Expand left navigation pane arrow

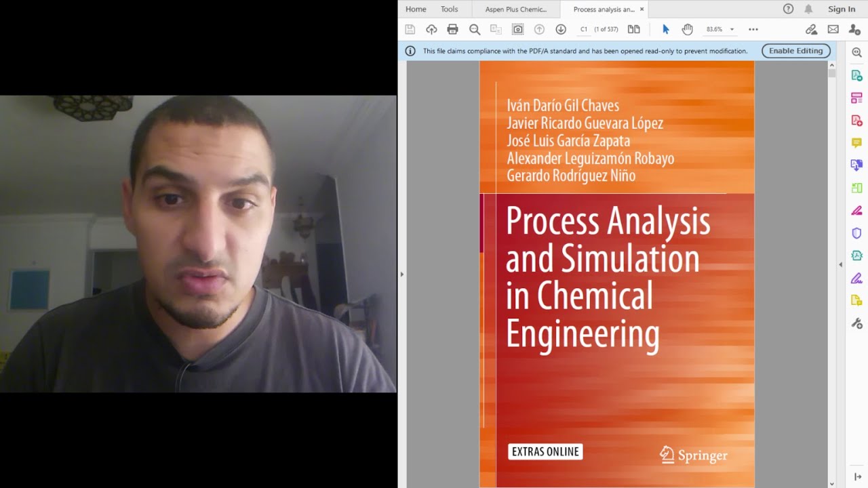[x=401, y=274]
